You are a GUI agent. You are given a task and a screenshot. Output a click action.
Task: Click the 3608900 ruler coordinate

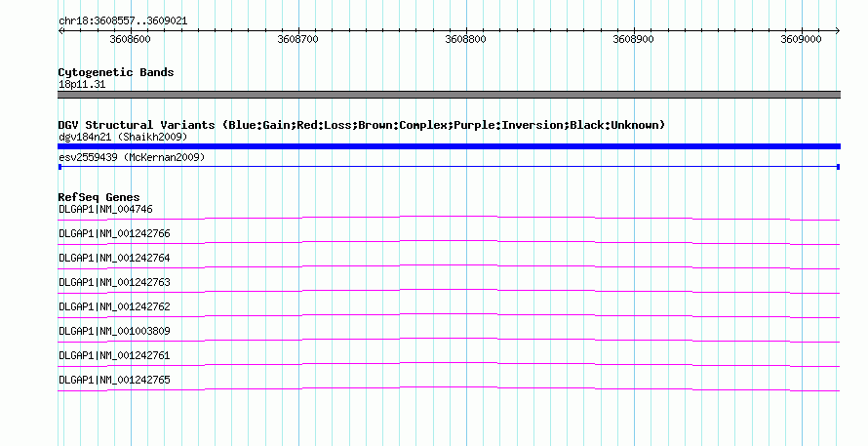(633, 39)
